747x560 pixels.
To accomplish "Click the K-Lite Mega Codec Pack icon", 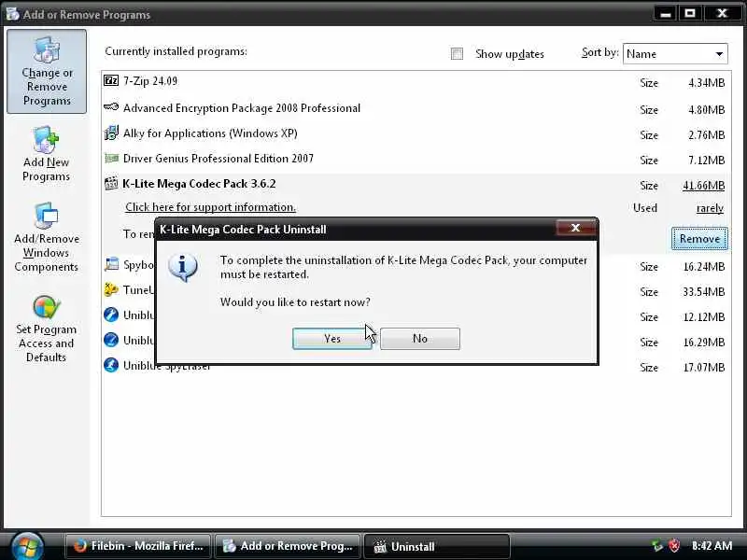I will click(111, 183).
